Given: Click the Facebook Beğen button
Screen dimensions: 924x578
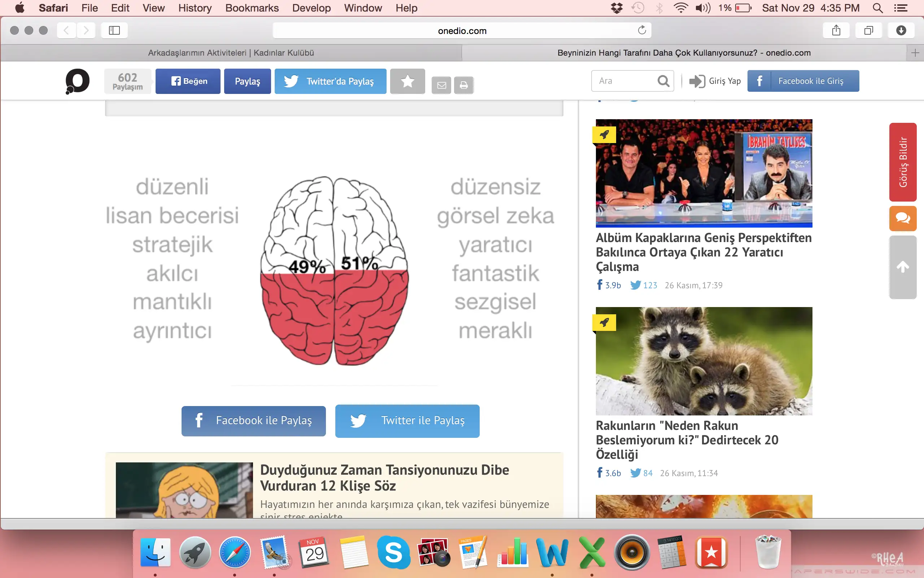Looking at the screenshot, I should click(188, 81).
